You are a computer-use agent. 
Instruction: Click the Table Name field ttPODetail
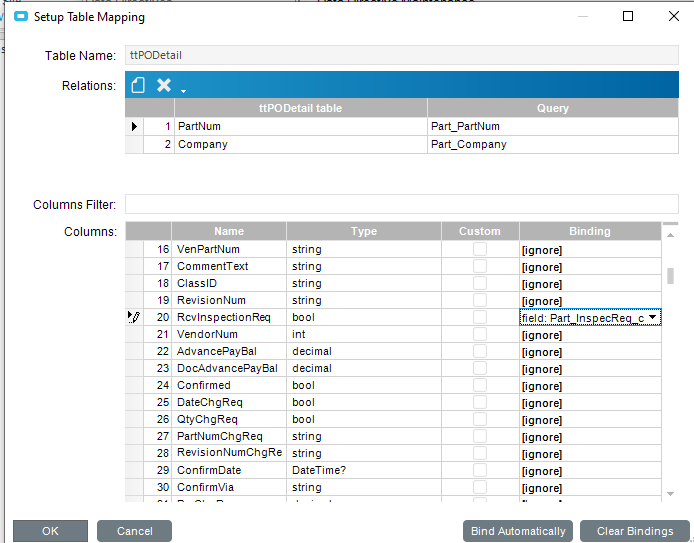(401, 55)
